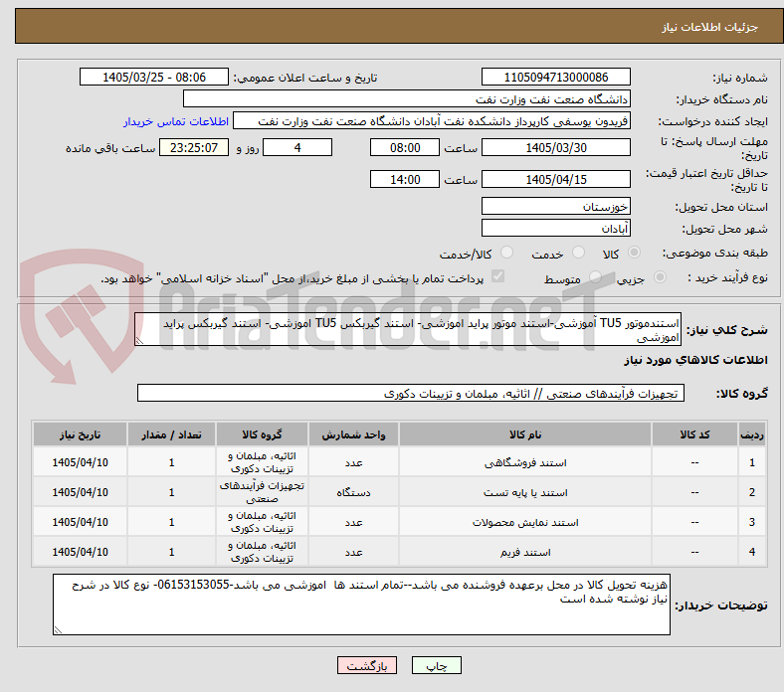Image resolution: width=784 pixels, height=692 pixels.
Task: Select the کالا/خدمت radio button
Action: click(x=506, y=253)
